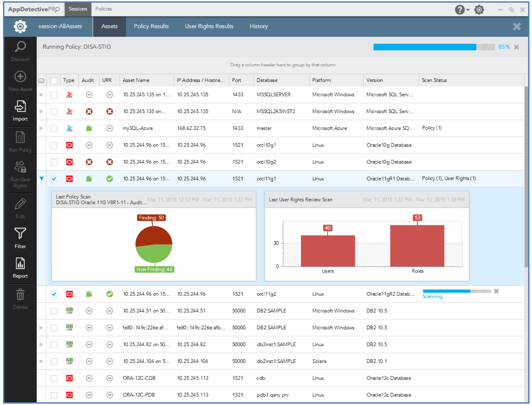The height and width of the screenshot is (405, 532).
Task: Check the mySQL-Azure asset checkbox
Action: point(54,129)
